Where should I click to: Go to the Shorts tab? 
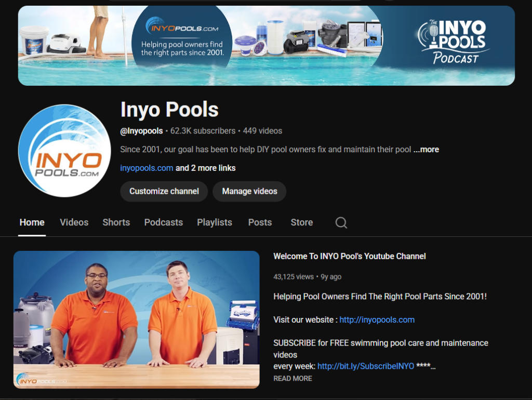(116, 222)
